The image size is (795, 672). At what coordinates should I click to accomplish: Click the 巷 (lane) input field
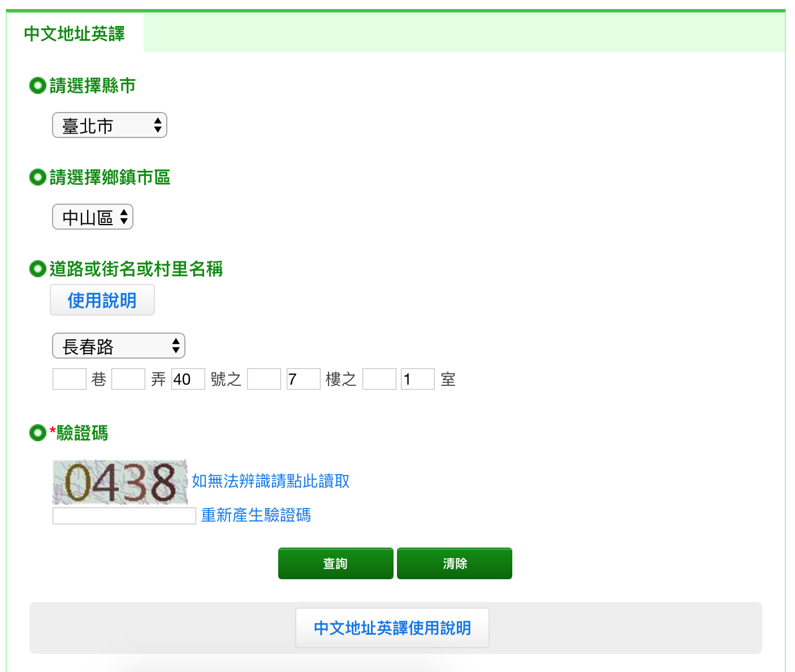69,379
